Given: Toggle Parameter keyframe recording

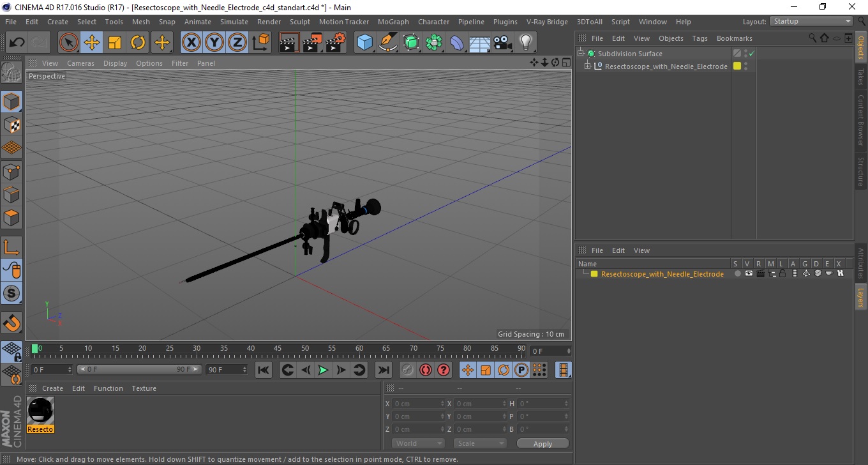Looking at the screenshot, I should click(521, 370).
